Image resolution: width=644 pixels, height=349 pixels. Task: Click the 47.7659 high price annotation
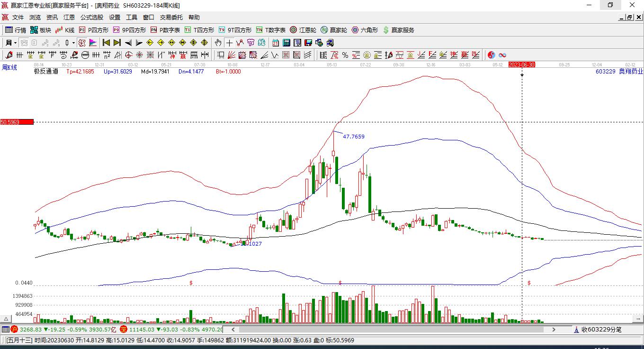(354, 137)
